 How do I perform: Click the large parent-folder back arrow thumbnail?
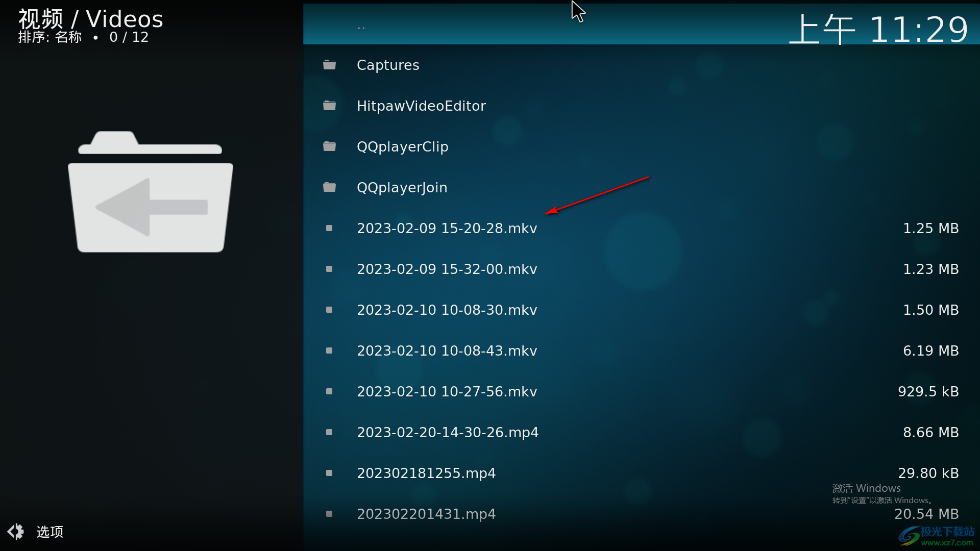151,192
